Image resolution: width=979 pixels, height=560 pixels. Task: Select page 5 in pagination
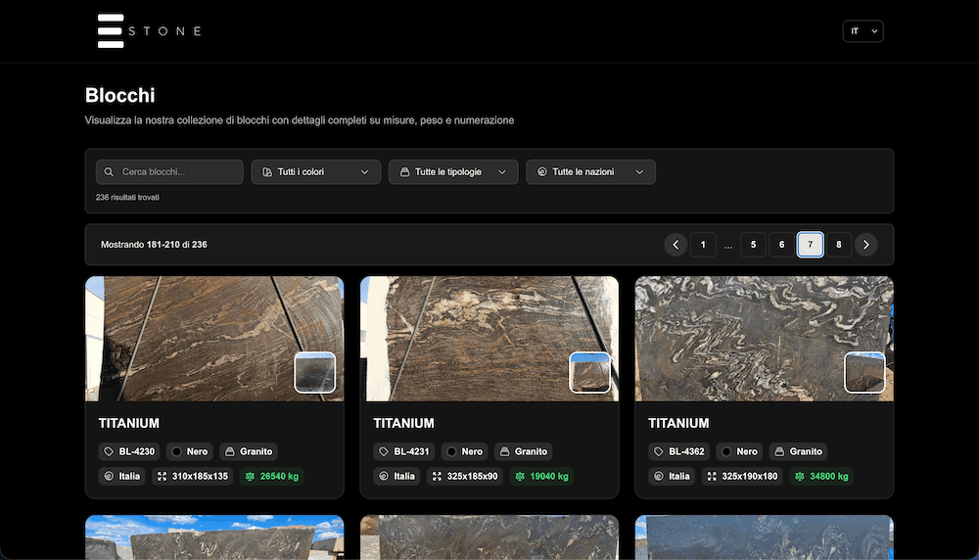click(x=753, y=245)
